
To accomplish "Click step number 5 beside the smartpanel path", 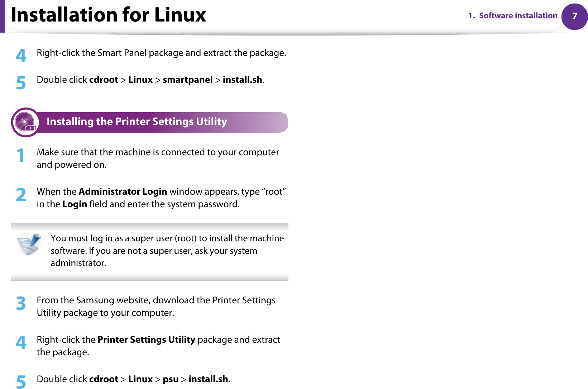I will point(21,83).
